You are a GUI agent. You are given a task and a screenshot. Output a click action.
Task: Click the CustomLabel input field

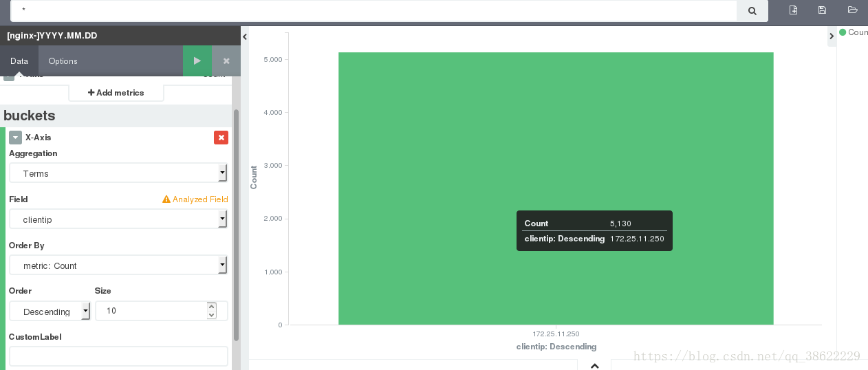click(x=118, y=356)
